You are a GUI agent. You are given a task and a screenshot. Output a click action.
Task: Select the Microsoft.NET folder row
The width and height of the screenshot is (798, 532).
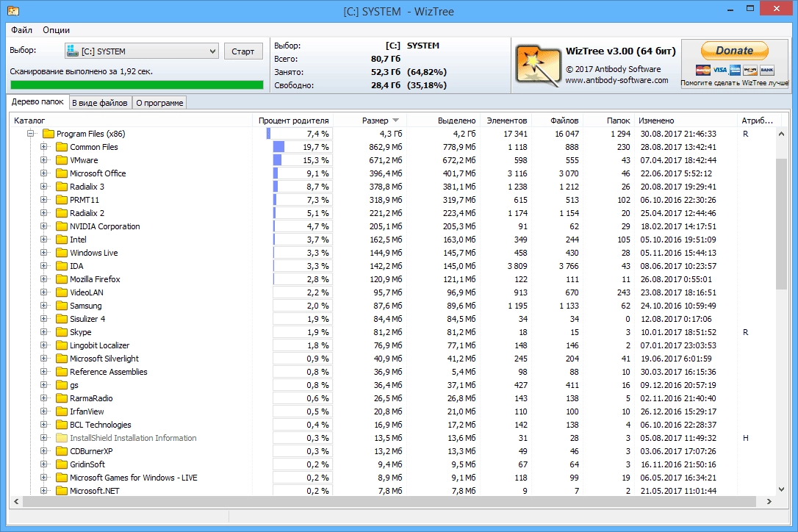pos(392,491)
